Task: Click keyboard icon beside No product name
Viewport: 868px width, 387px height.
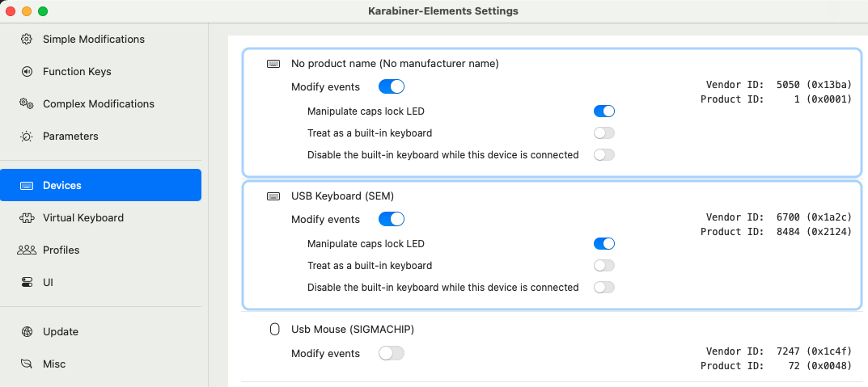Action: (273, 64)
